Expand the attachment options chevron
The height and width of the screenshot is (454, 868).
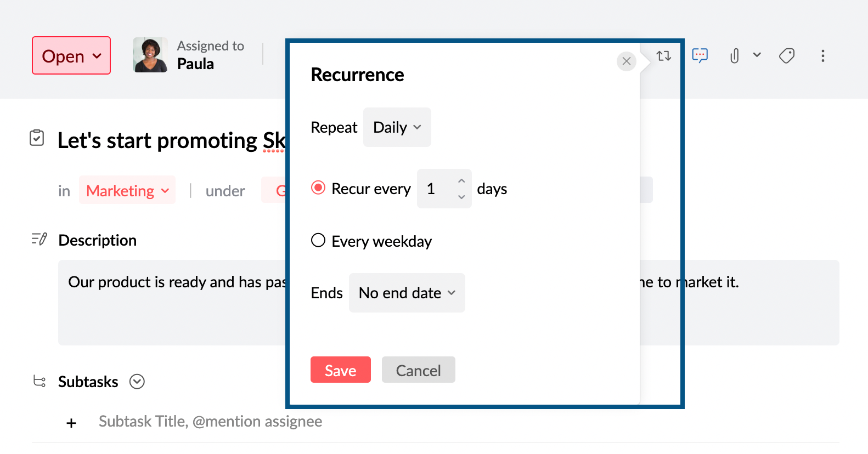[757, 55]
